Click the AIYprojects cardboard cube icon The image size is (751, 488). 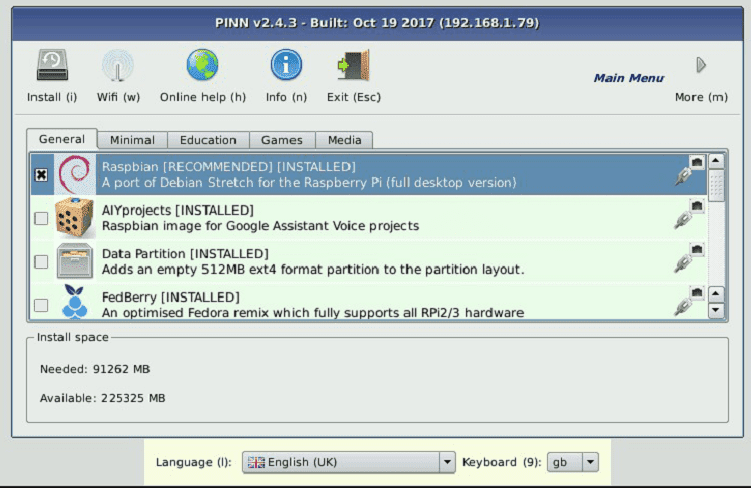pyautogui.click(x=74, y=218)
